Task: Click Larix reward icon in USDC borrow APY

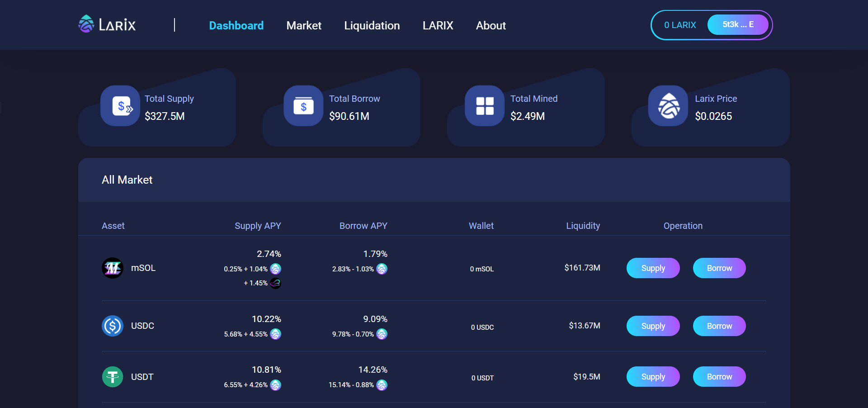Action: pos(382,334)
